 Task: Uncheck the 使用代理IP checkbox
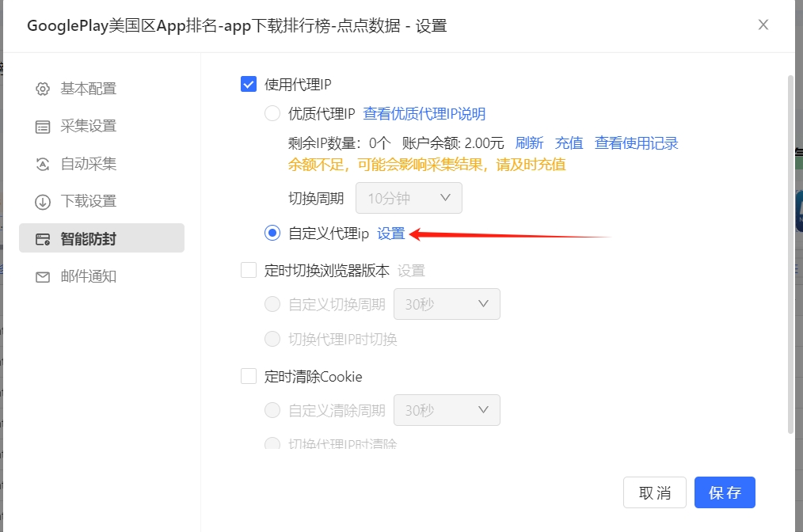click(249, 84)
